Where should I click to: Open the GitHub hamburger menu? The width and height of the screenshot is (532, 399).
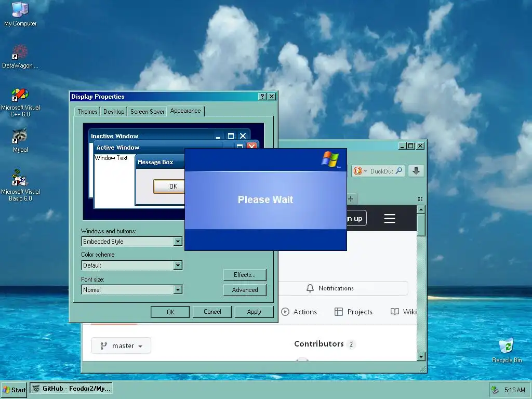point(390,218)
